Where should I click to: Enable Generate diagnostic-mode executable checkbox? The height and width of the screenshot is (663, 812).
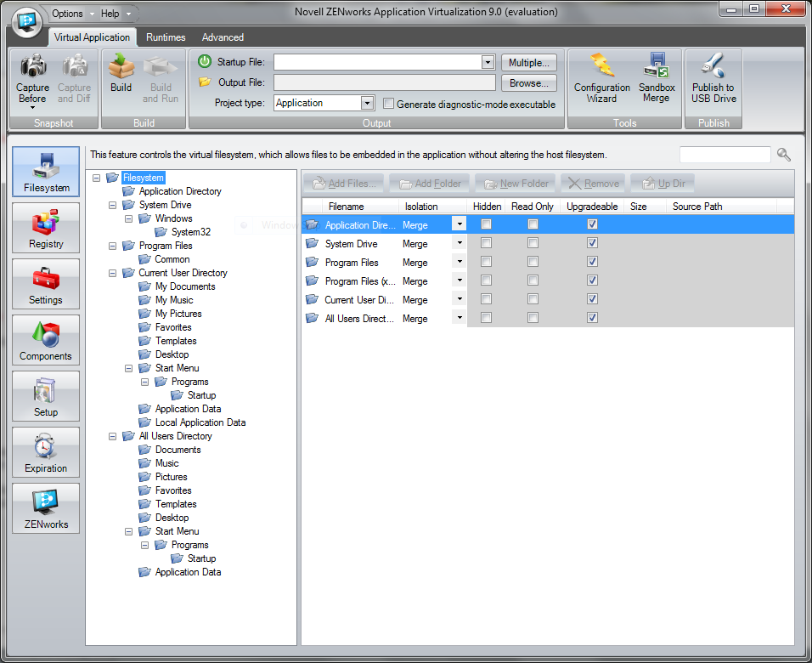[x=388, y=103]
